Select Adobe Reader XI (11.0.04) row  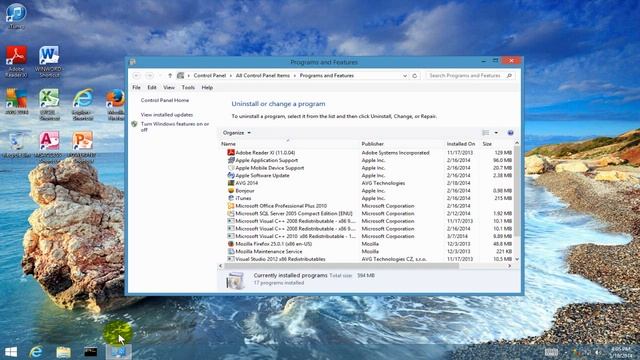(x=369, y=153)
